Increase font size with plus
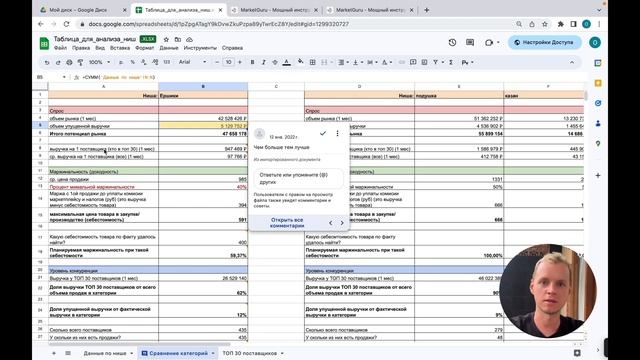 tap(240, 62)
